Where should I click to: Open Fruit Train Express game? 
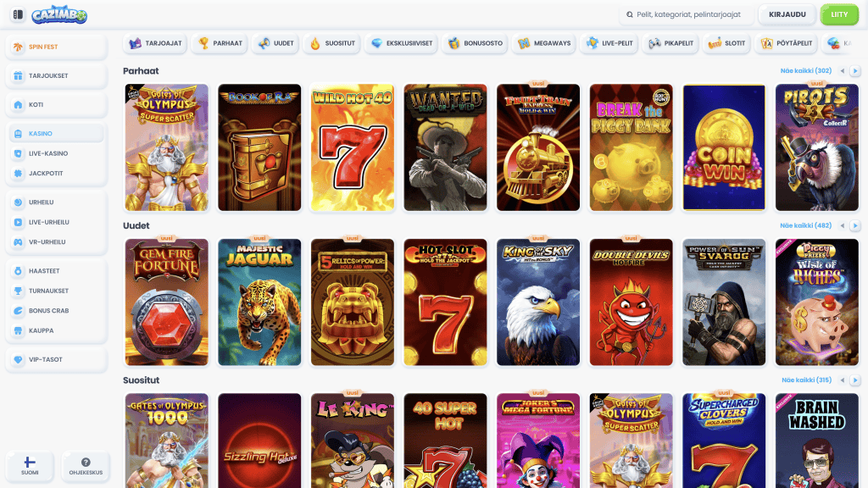[538, 147]
